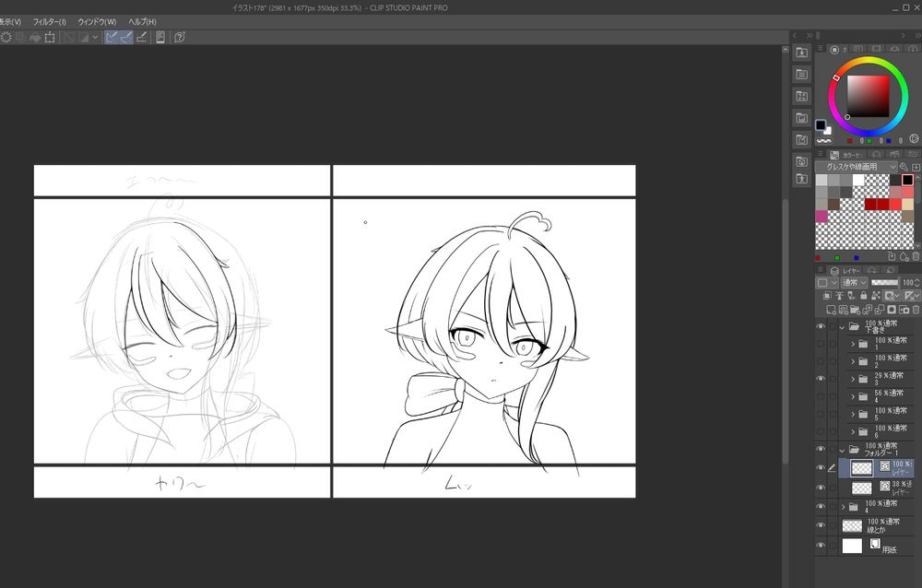The image size is (922, 588).
Task: Hide the フォルダー1 folder layer
Action: (821, 449)
